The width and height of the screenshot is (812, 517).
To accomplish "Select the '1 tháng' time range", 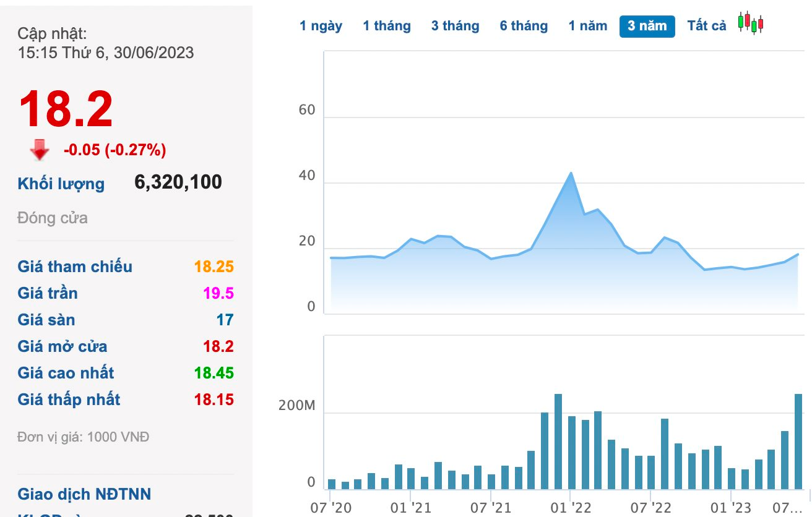I will pyautogui.click(x=386, y=26).
